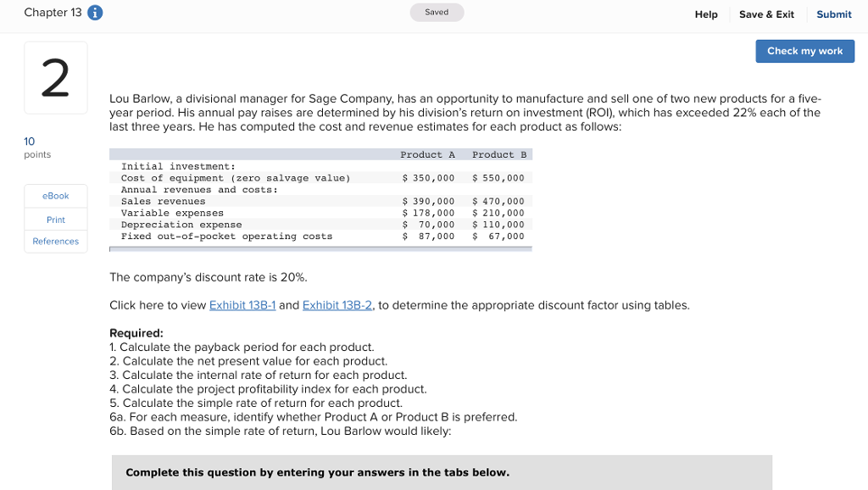Click the Chapter 13 title
The height and width of the screenshot is (490, 868).
coord(53,13)
